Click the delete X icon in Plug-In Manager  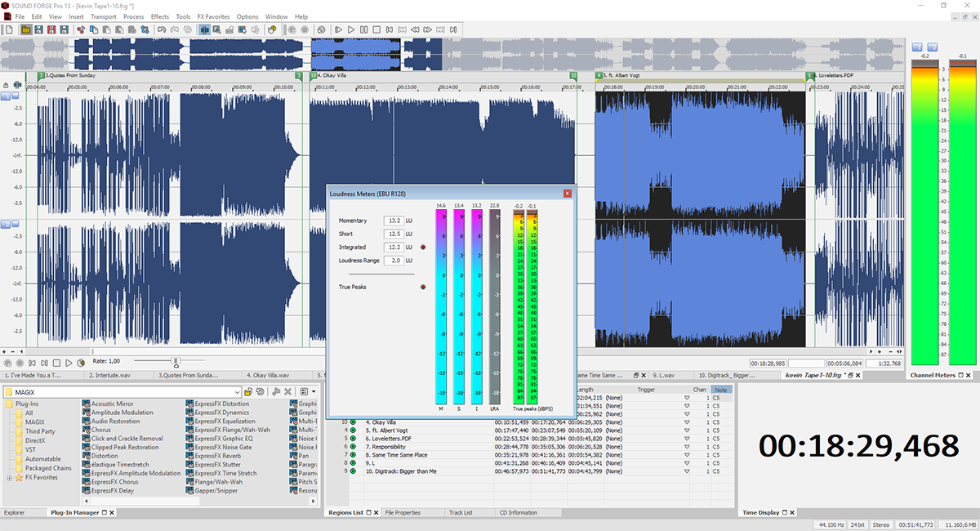click(288, 392)
